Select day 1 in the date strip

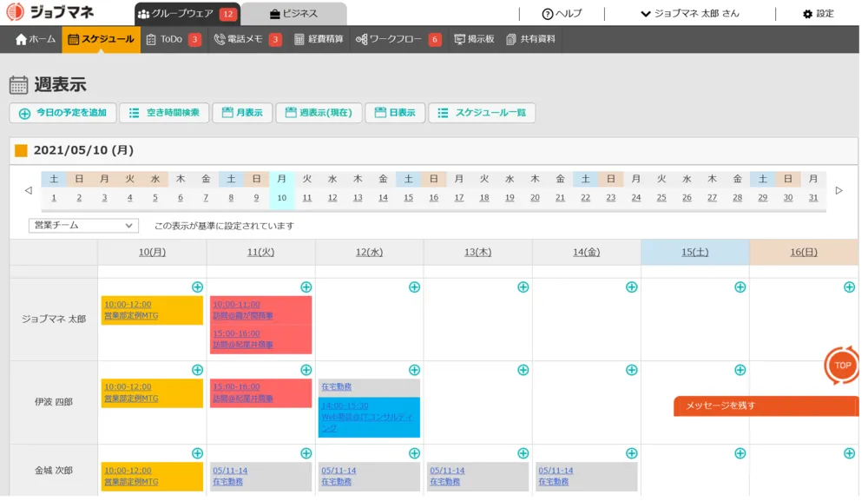[x=54, y=198]
